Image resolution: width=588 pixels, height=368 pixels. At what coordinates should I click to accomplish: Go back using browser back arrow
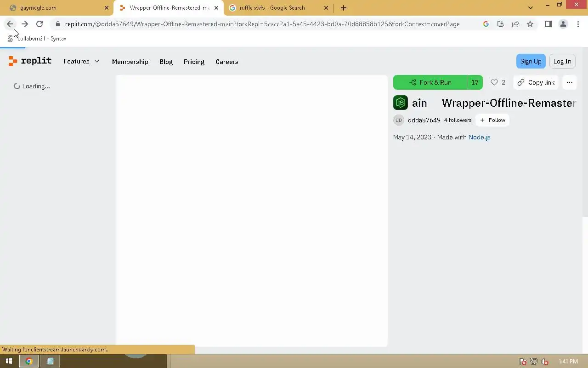(x=10, y=24)
